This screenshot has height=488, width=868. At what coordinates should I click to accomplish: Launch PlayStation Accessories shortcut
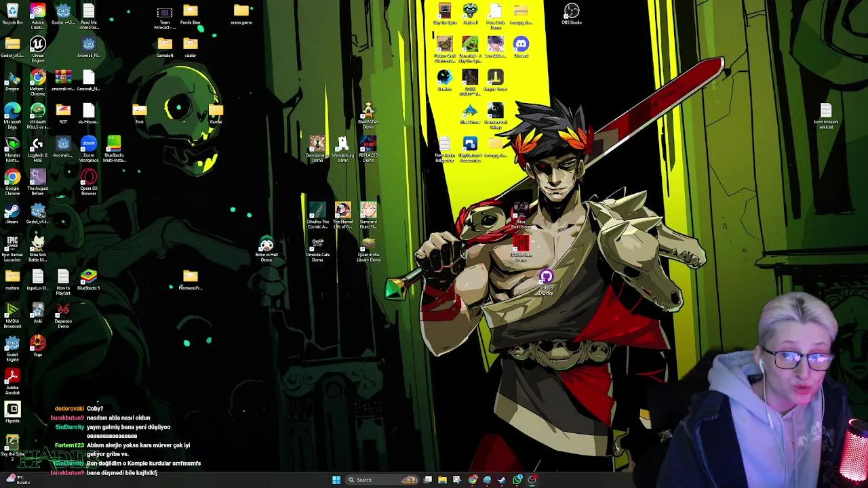pos(470,149)
